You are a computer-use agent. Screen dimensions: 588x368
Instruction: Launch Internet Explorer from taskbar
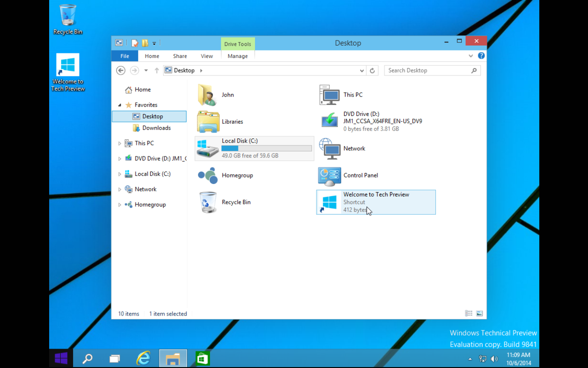tap(144, 358)
